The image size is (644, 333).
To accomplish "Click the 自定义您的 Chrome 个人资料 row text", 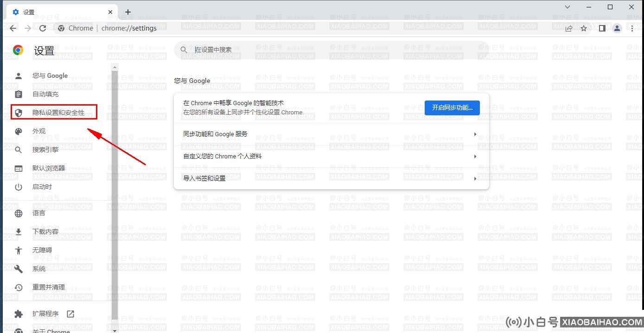I will click(x=223, y=157).
